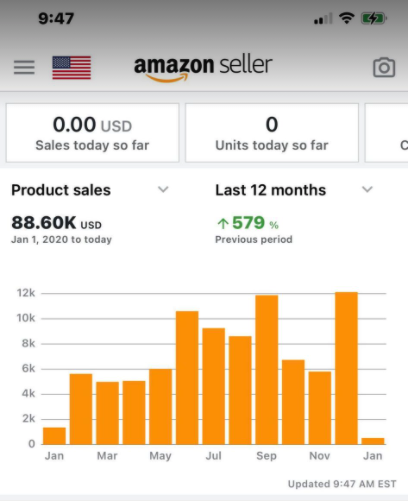Expand the Product sales dropdown chevron
408x501 pixels.
click(x=163, y=190)
